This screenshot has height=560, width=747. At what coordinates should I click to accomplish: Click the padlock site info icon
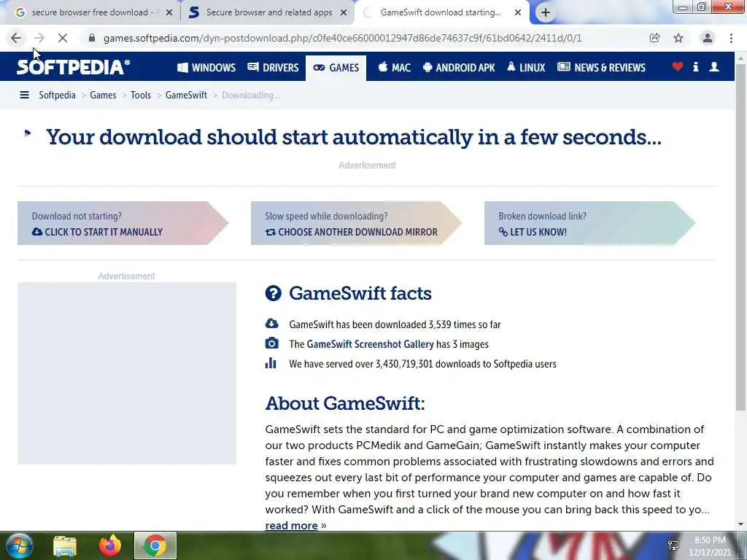(x=92, y=38)
